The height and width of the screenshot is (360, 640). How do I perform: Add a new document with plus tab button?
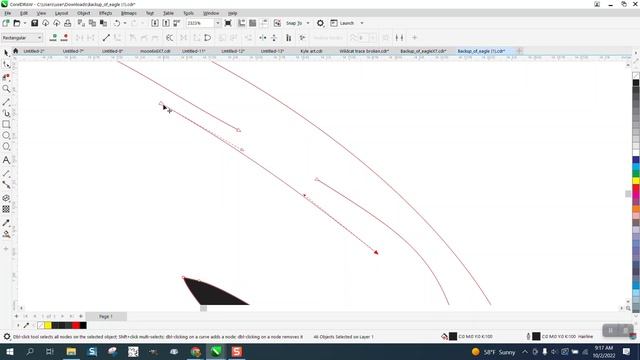pos(519,51)
